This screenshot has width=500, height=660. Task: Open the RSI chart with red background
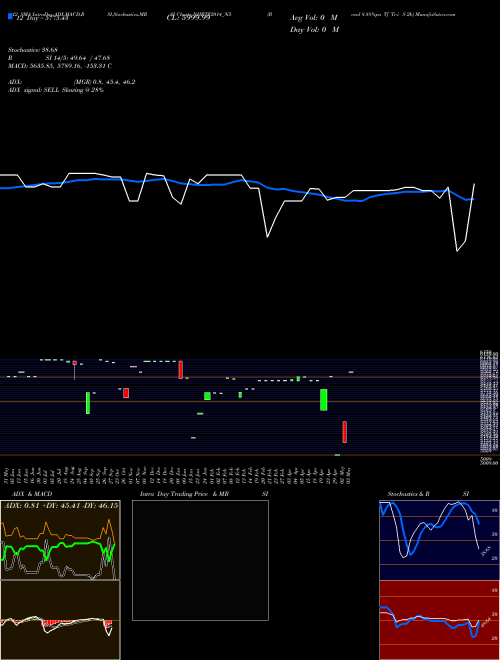(439, 620)
